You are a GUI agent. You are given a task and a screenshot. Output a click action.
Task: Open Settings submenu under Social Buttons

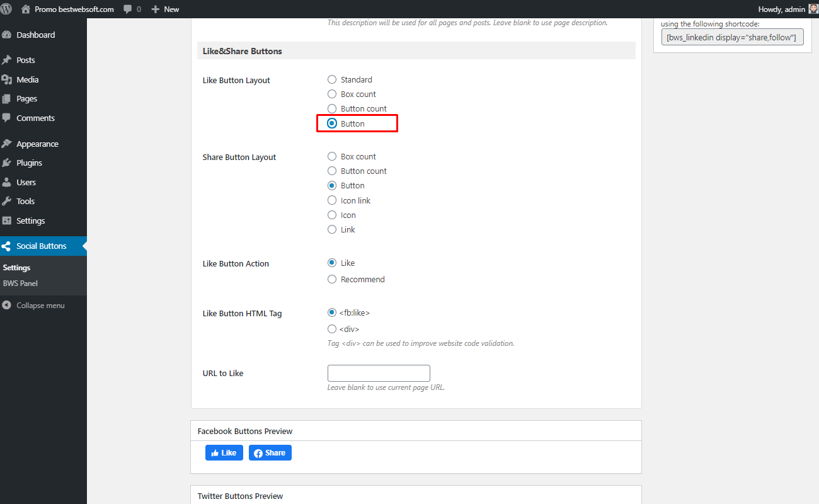coord(16,268)
